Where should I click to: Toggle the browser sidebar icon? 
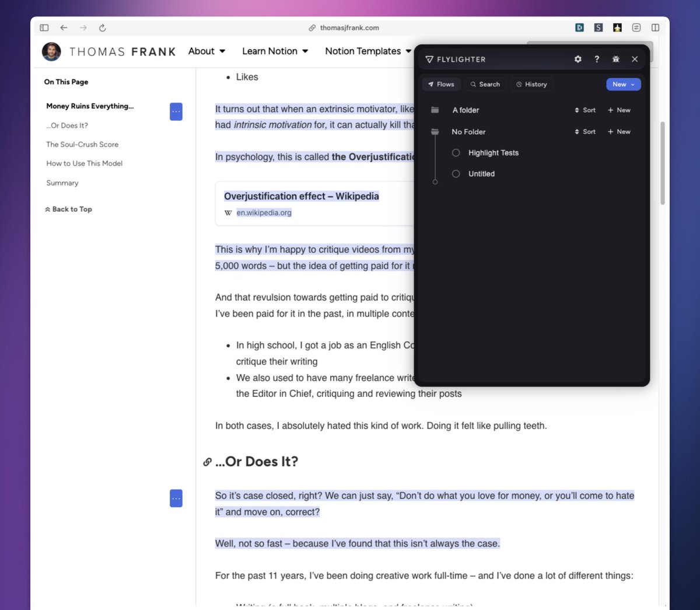click(x=44, y=27)
